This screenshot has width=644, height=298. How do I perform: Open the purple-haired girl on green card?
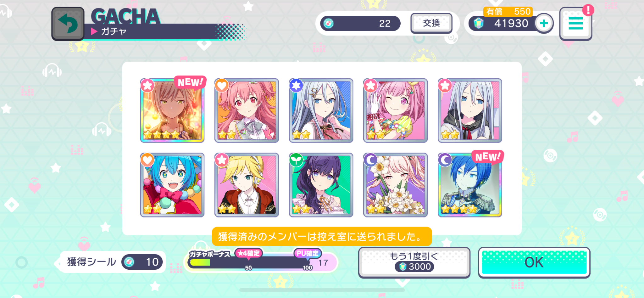tap(321, 185)
